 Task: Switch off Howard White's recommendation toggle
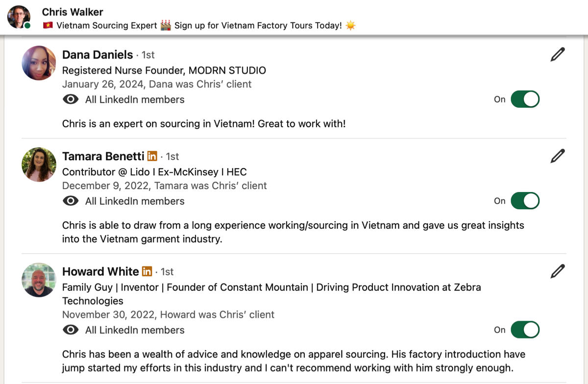click(525, 330)
